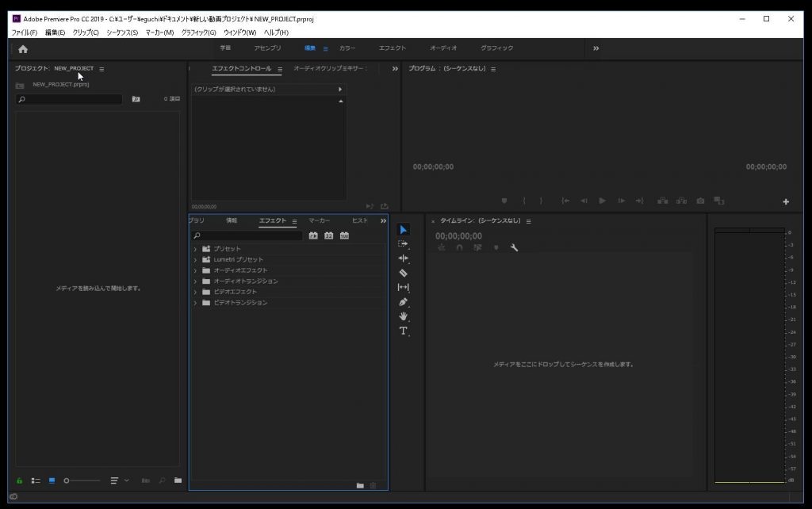Image resolution: width=812 pixels, height=509 pixels.
Task: Switch project panel to icon view
Action: click(52, 480)
